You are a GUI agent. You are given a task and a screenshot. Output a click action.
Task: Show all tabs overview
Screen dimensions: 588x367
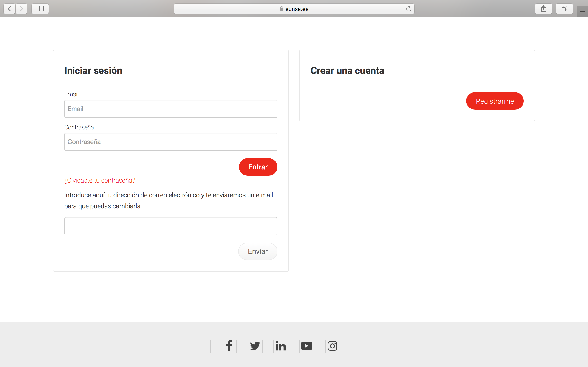point(564,9)
